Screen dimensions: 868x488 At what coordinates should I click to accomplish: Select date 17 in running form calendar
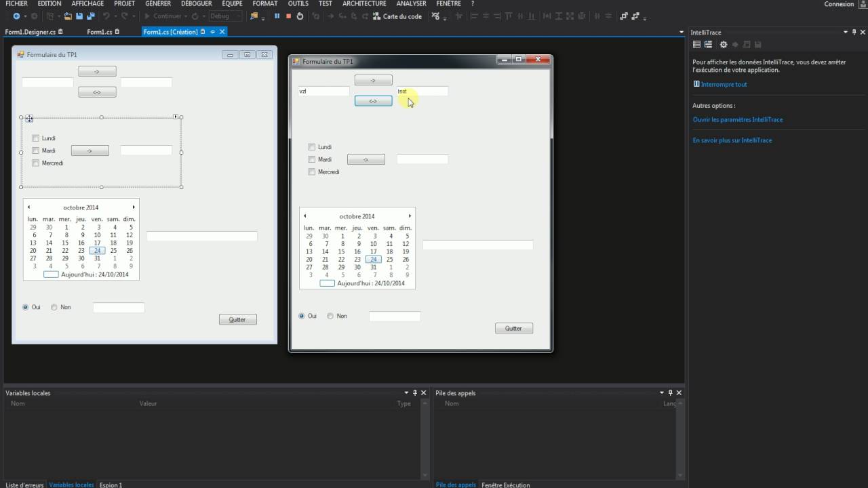pos(373,251)
